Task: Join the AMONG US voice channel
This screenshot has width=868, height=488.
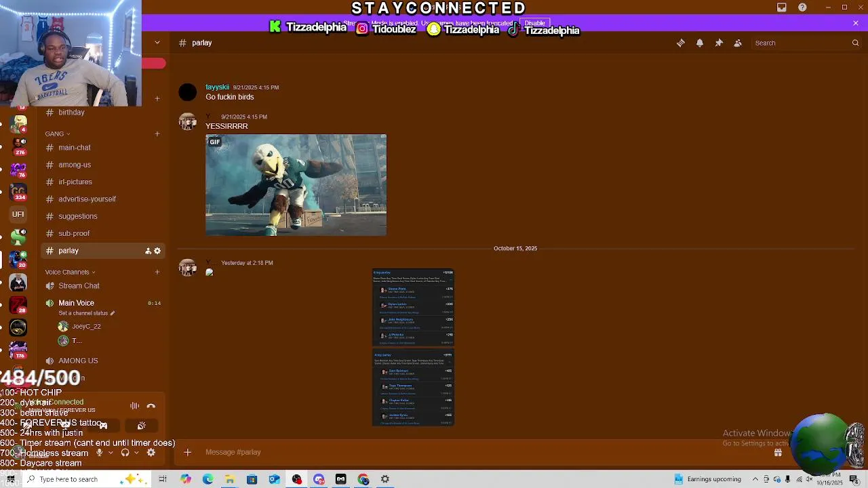Action: (x=102, y=361)
